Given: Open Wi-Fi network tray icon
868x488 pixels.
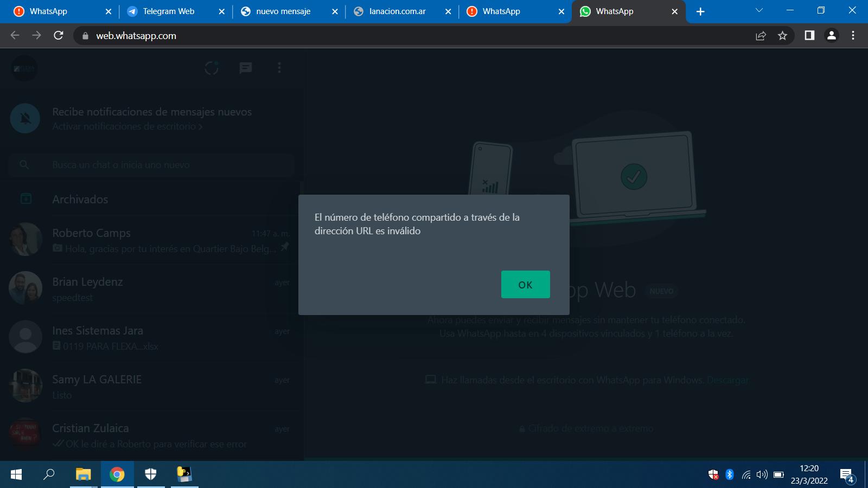Looking at the screenshot, I should (x=746, y=475).
